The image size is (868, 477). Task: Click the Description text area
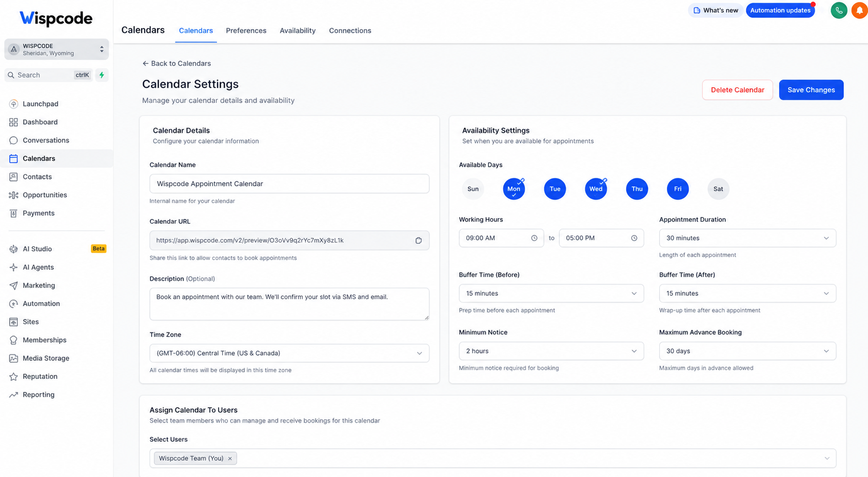[289, 304]
